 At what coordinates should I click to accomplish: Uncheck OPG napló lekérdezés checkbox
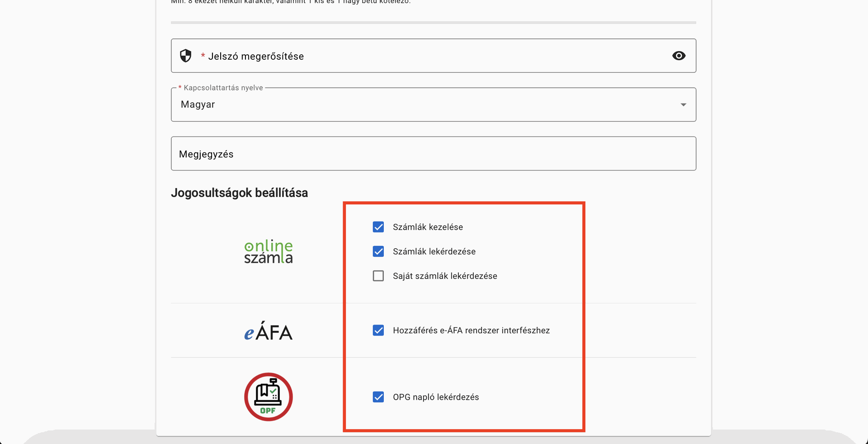click(378, 397)
